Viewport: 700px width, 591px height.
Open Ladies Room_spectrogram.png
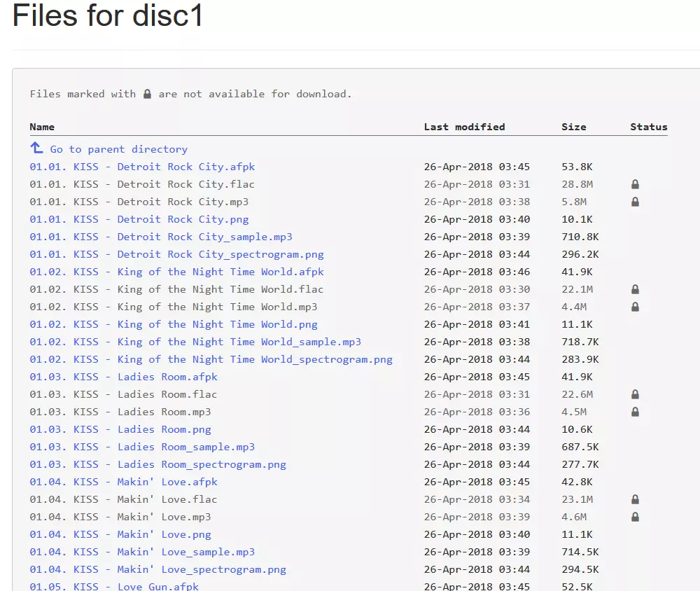click(x=157, y=464)
